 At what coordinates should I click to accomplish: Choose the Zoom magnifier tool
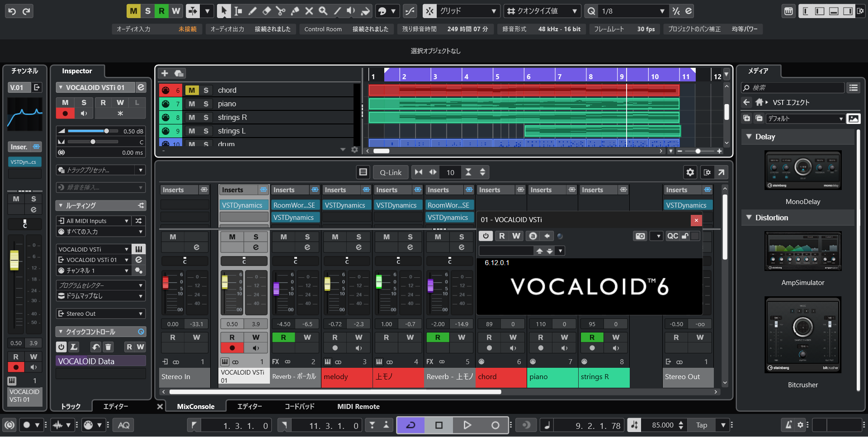point(323,11)
